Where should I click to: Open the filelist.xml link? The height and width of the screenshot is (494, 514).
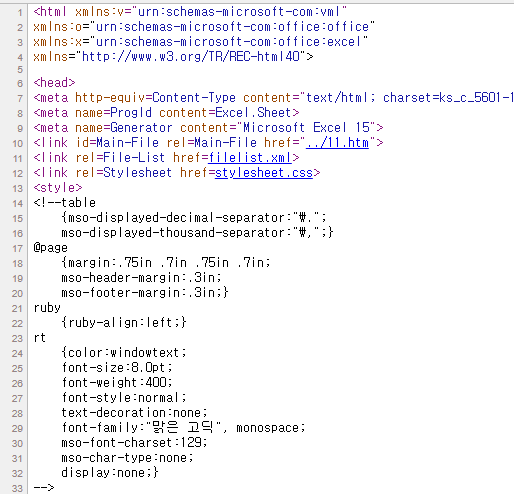tap(250, 158)
